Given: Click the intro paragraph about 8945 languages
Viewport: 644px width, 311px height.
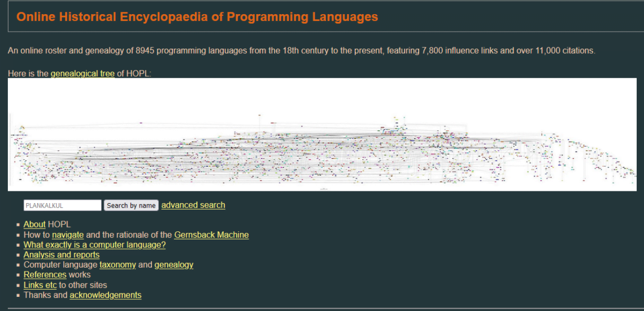Looking at the screenshot, I should 301,51.
